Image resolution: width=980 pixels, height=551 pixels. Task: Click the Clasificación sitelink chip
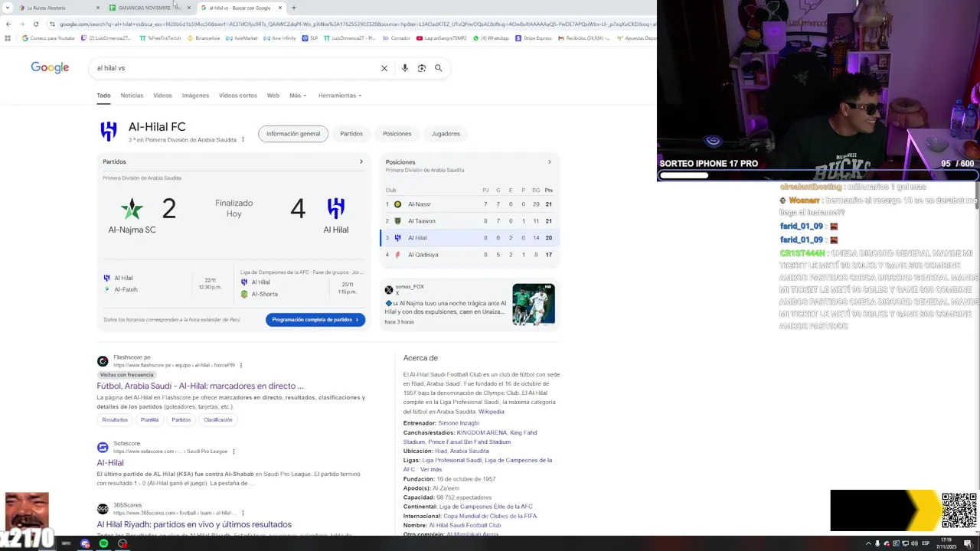[218, 419]
